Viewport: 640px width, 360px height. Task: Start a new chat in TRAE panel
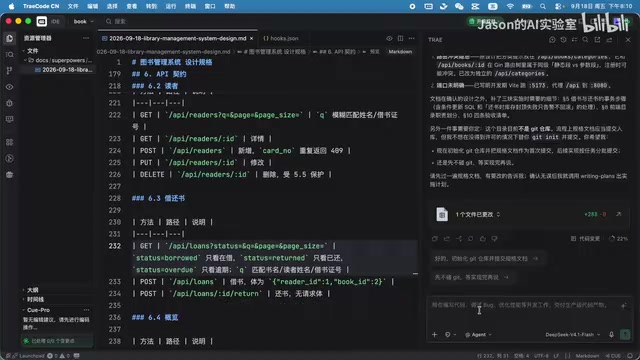coord(552,40)
